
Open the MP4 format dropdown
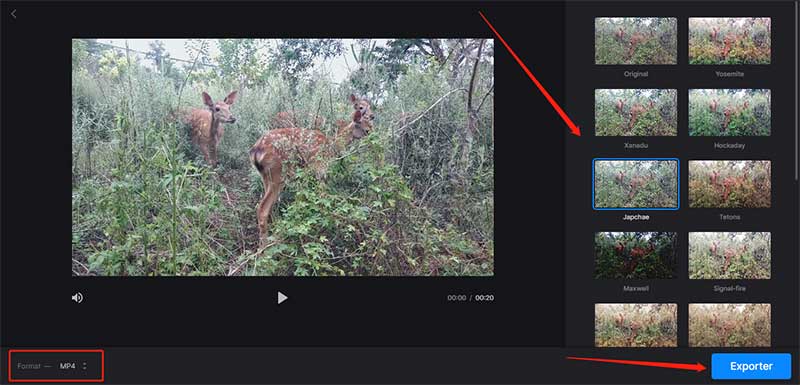(73, 366)
